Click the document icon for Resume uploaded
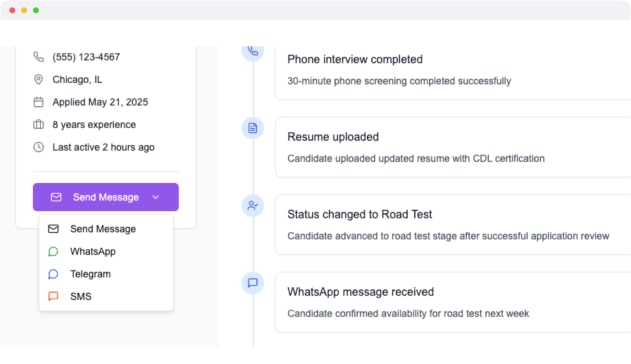This screenshot has height=364, width=631. click(253, 128)
